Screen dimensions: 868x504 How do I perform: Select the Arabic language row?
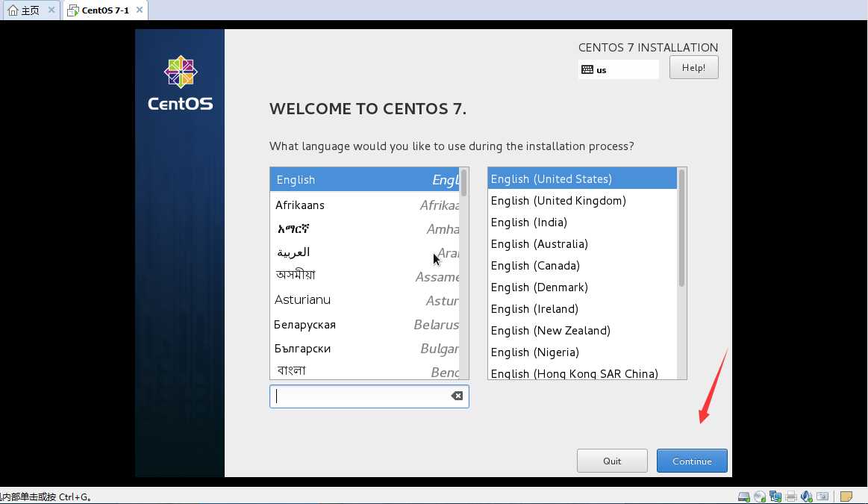click(x=365, y=252)
